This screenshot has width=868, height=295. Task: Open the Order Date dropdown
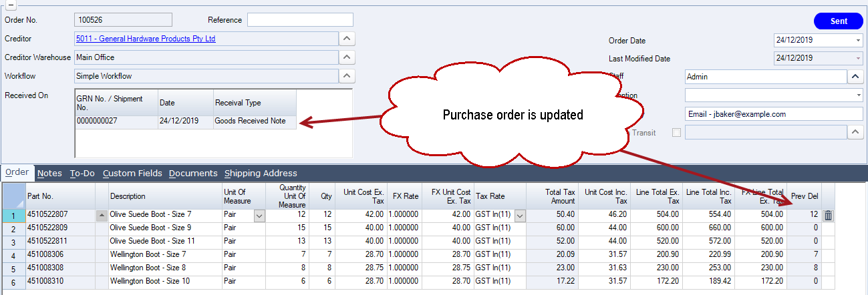tap(858, 41)
